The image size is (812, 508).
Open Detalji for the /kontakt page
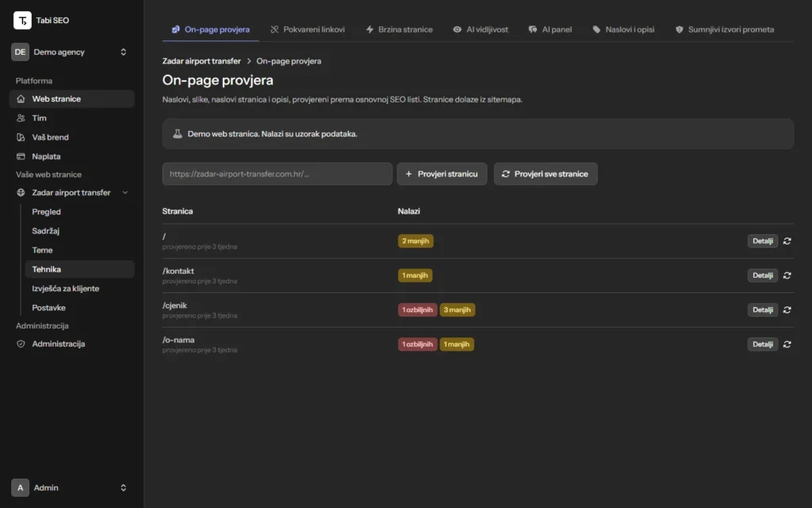(x=762, y=275)
